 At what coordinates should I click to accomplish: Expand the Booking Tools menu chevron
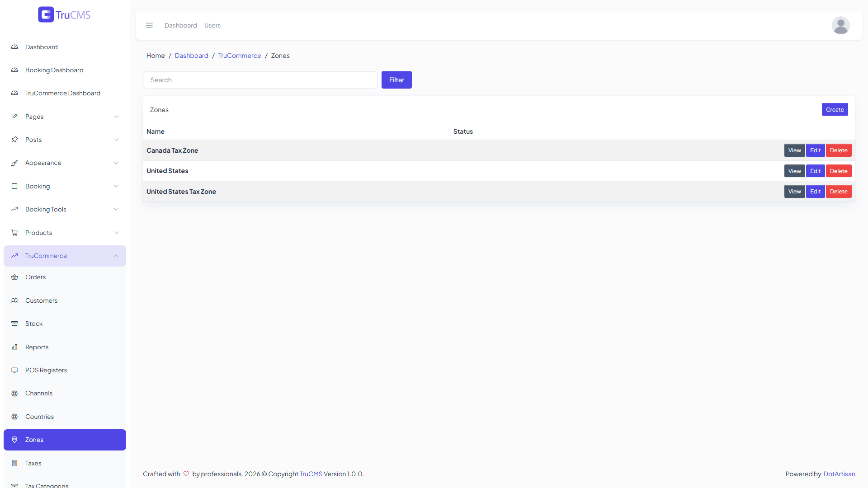tap(116, 209)
